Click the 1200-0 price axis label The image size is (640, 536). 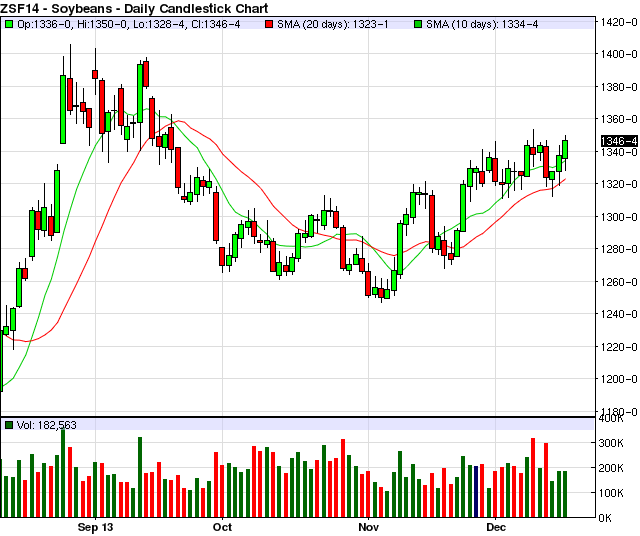pyautogui.click(x=619, y=379)
